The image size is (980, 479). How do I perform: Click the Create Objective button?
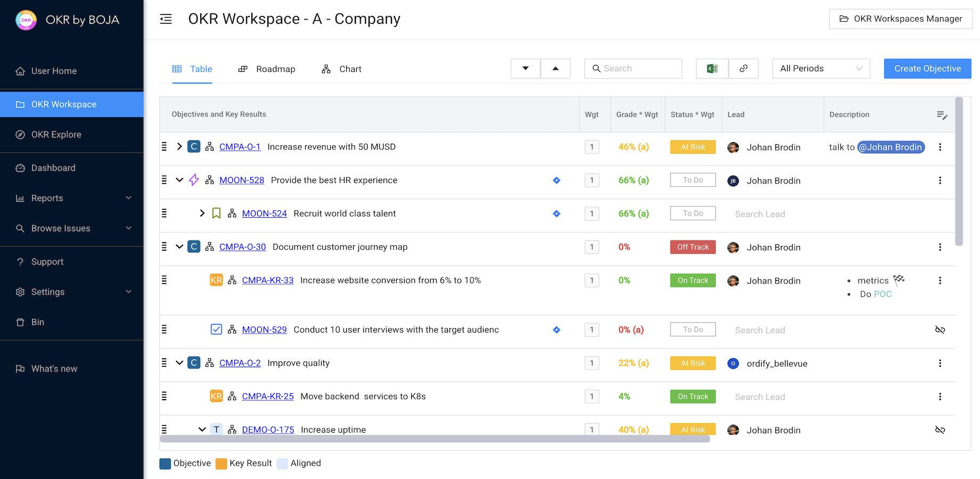point(927,69)
